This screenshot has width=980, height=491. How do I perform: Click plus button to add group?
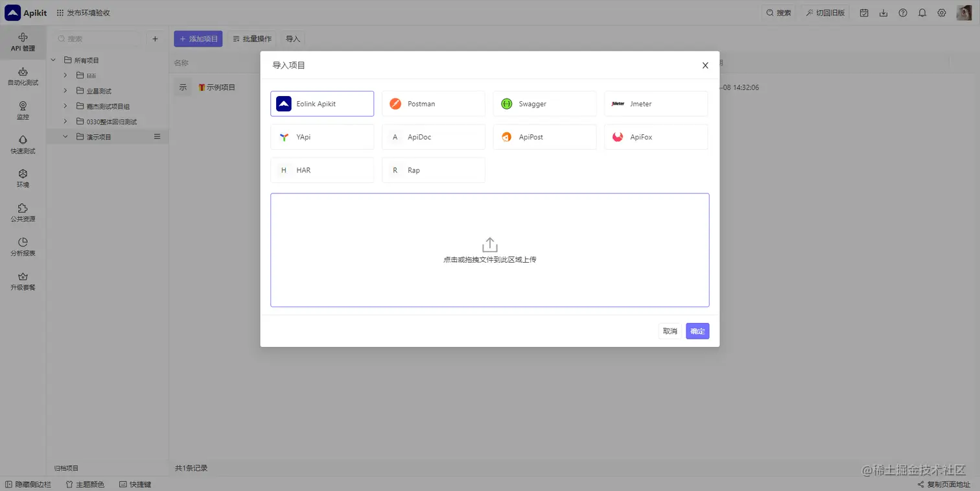point(155,39)
